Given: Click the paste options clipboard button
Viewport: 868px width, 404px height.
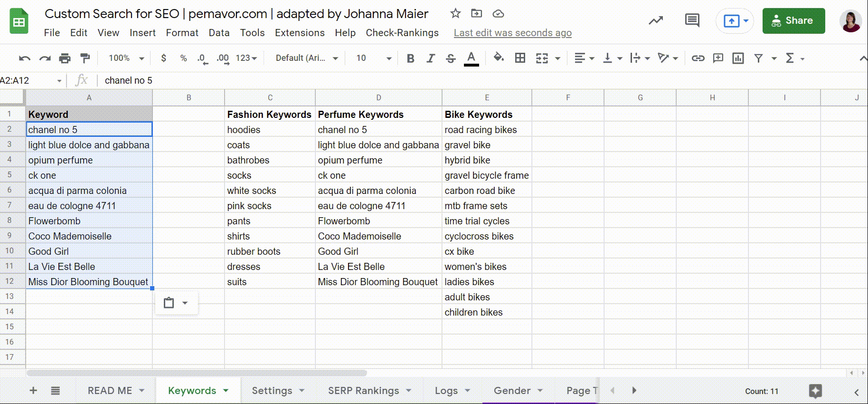Looking at the screenshot, I should 176,303.
